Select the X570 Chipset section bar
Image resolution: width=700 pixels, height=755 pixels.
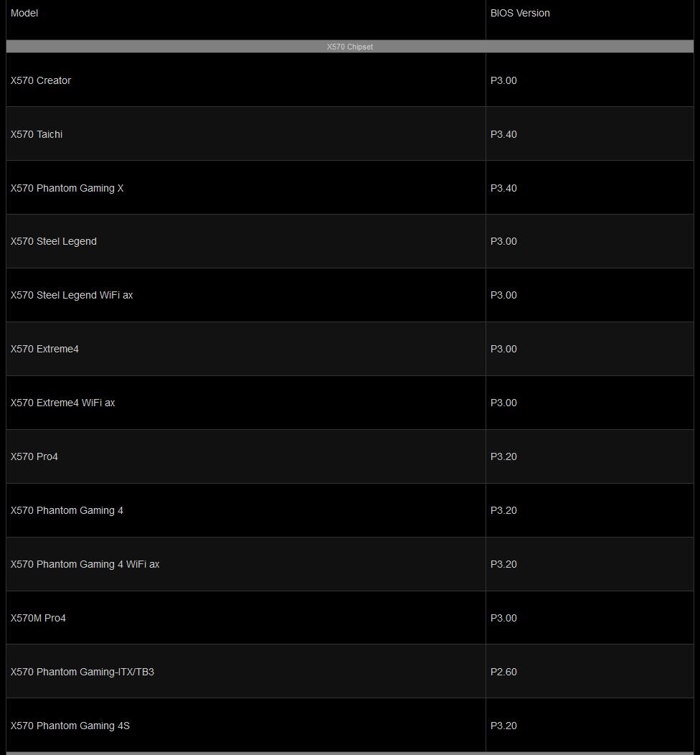(x=350, y=47)
